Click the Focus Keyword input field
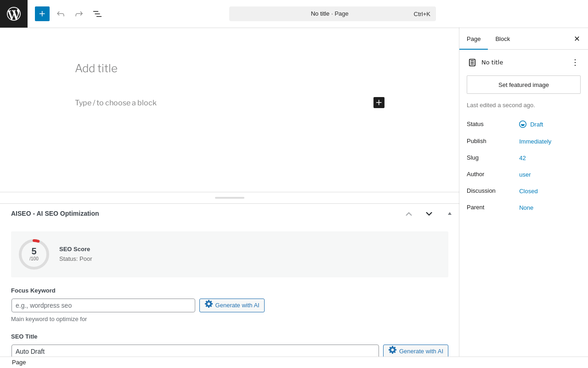 (x=103, y=305)
